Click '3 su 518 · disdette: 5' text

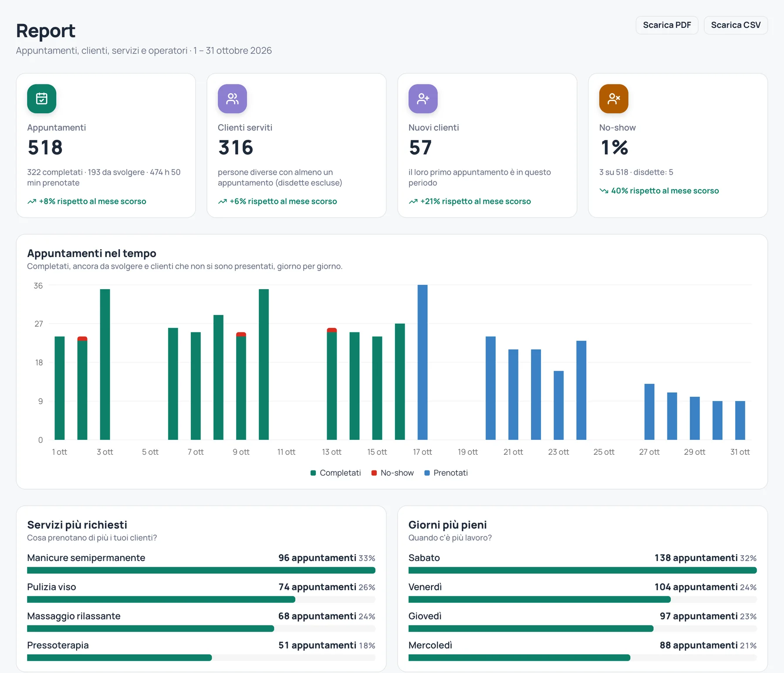[x=636, y=172]
